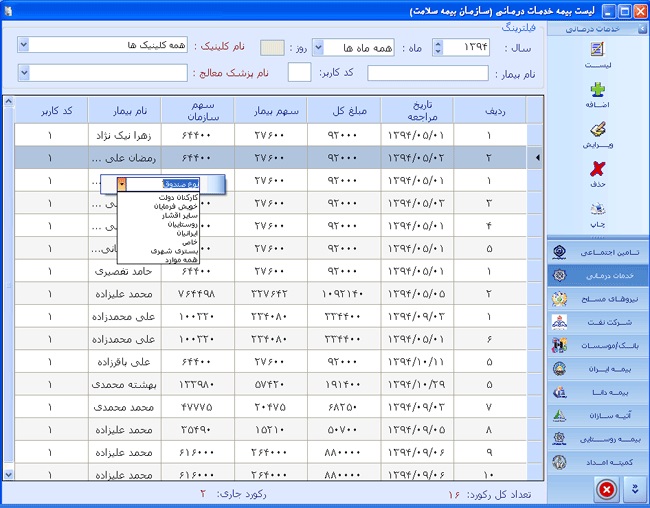
Task: Open the ماه (month) dropdown showing همه ماه ها
Action: pos(318,48)
